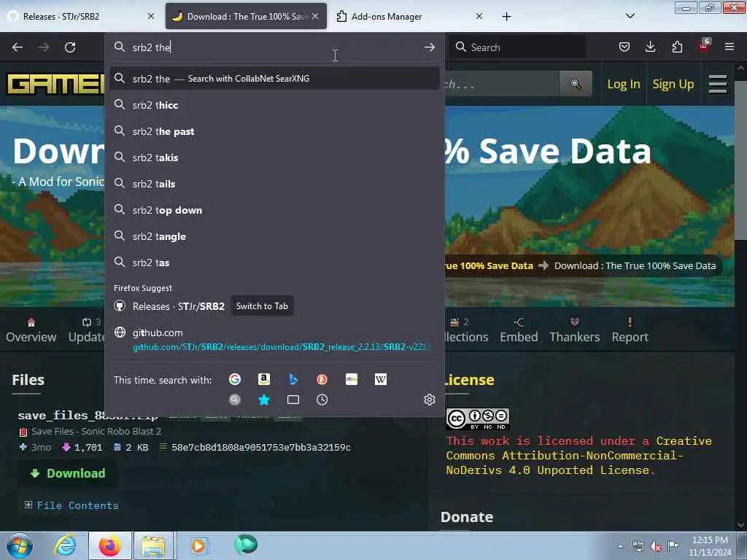The height and width of the screenshot is (560, 747).
Task: Click GameBanana search magnifier button
Action: pos(576,84)
